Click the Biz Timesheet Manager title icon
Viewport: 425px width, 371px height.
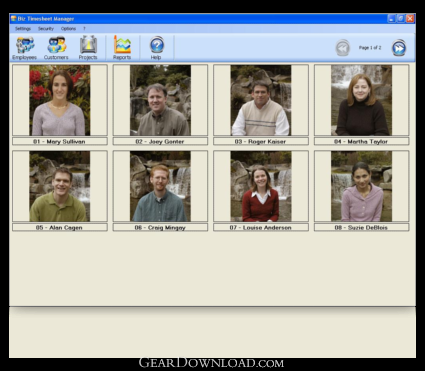pos(14,19)
